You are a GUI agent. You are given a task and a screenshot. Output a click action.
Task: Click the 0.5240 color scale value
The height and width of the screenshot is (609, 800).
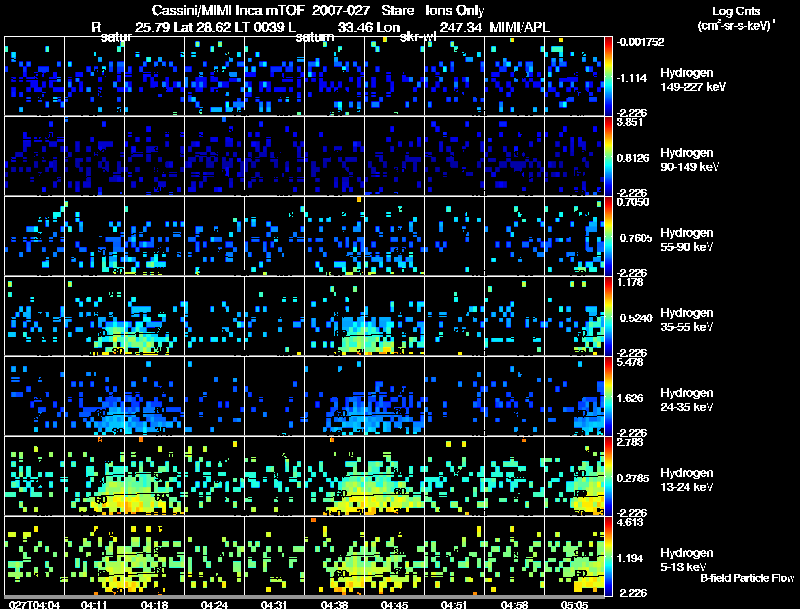pyautogui.click(x=636, y=318)
